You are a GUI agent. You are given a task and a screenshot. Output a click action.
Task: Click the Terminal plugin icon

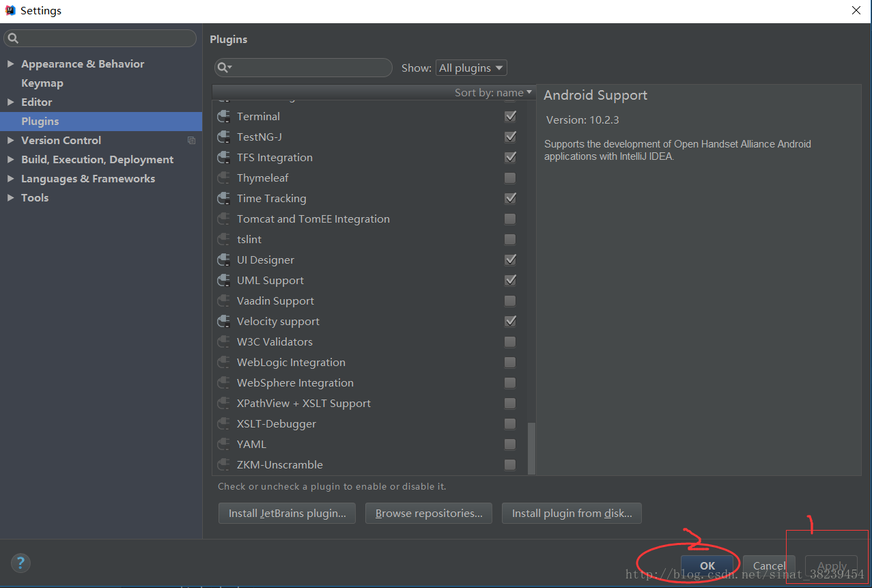(x=223, y=117)
